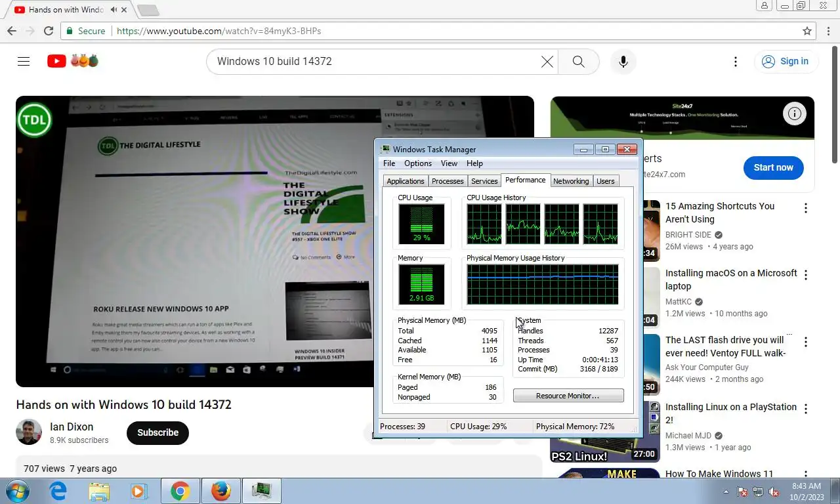The image size is (840, 504).
Task: Select the Processes: 39 status text
Action: [402, 427]
